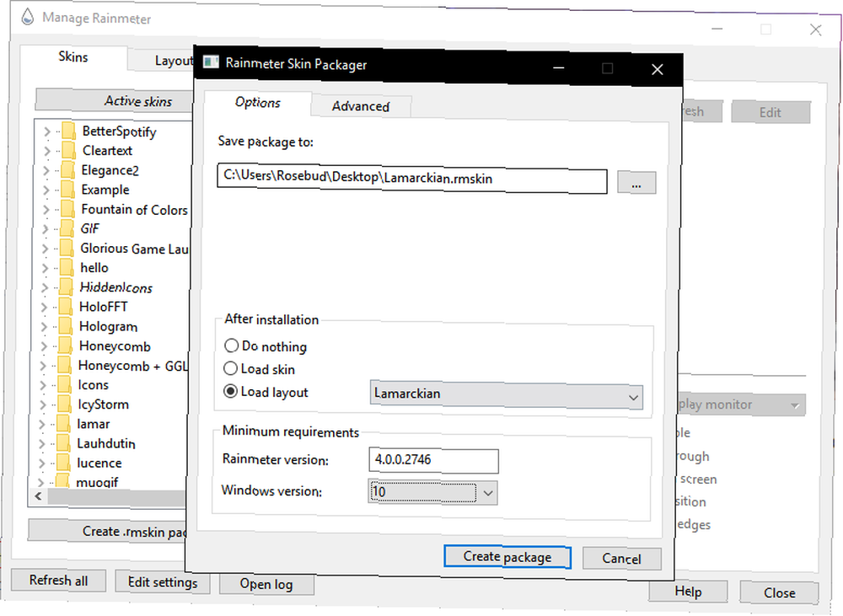The width and height of the screenshot is (843, 616).
Task: Click the Create package button
Action: click(x=507, y=556)
